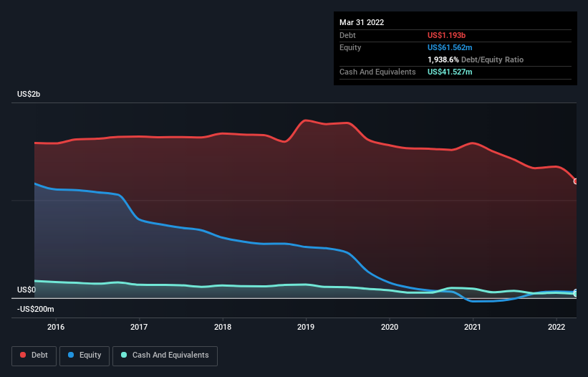The image size is (588, 377).
Task: Click the US$61.562m equity value
Action: coord(450,47)
